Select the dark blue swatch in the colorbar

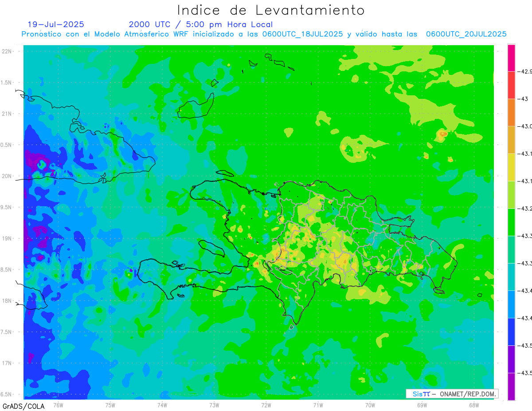point(511,332)
